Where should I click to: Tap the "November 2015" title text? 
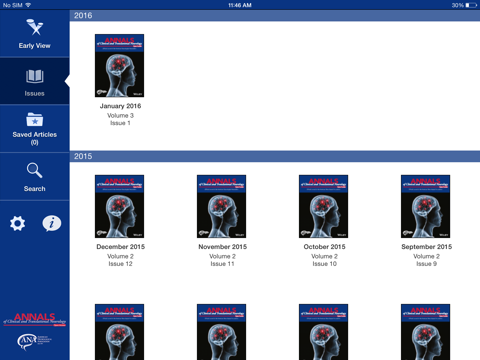223,247
